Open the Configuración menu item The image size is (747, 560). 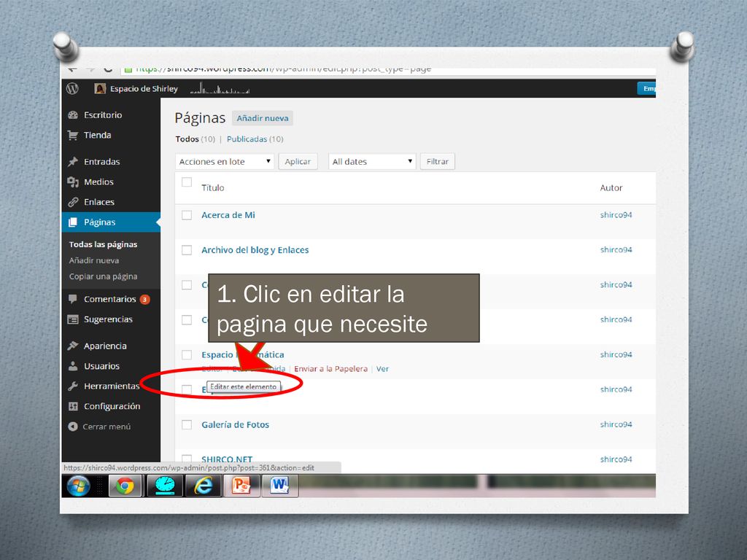[x=112, y=406]
